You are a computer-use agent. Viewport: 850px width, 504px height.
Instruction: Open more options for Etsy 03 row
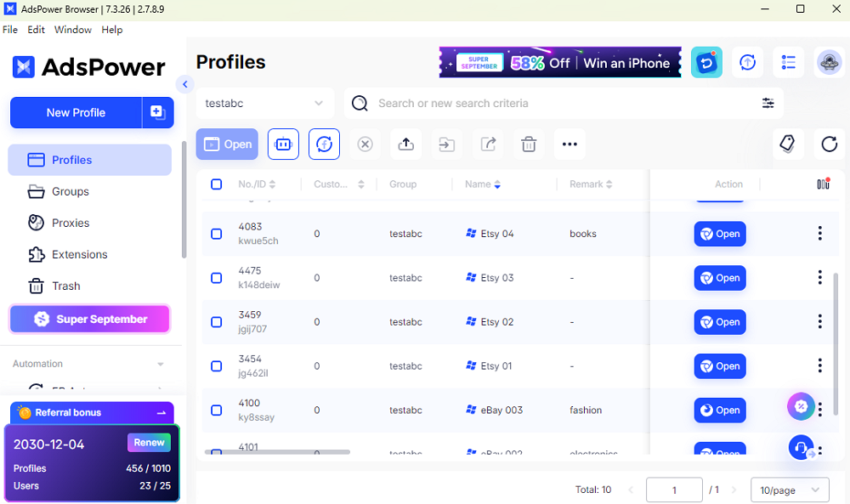click(819, 277)
